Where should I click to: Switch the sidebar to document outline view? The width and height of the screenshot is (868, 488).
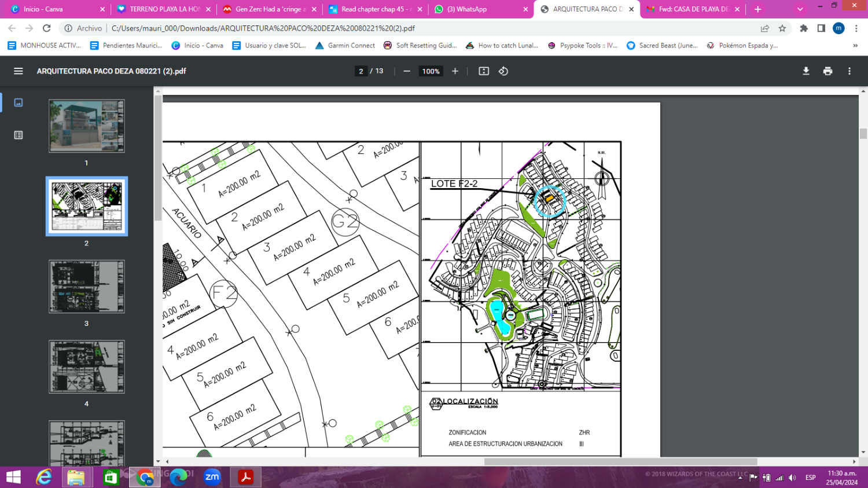point(19,135)
